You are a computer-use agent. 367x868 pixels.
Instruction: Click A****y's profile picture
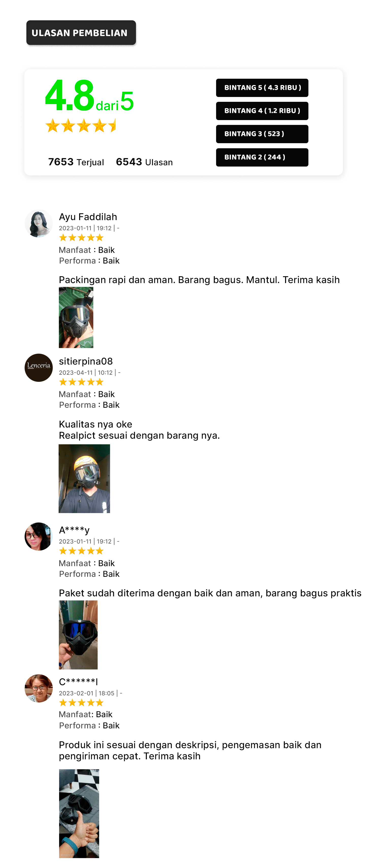click(38, 536)
